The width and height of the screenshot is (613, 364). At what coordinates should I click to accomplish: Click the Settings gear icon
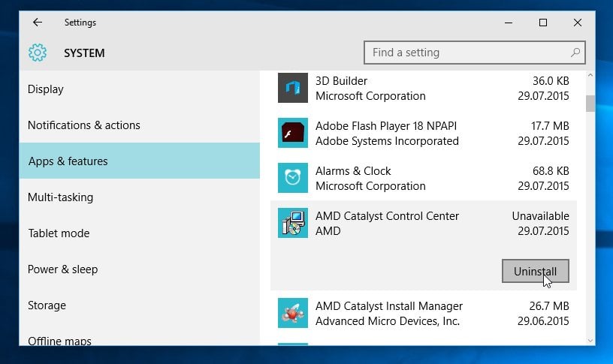point(38,53)
